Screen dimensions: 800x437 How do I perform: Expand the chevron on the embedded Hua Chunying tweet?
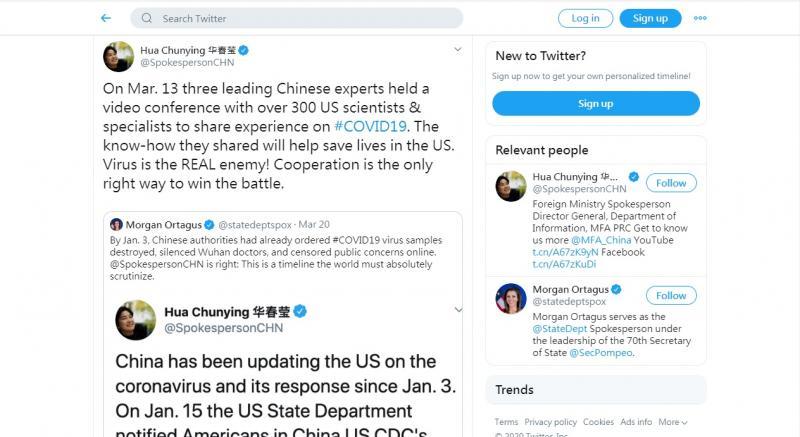pos(458,310)
